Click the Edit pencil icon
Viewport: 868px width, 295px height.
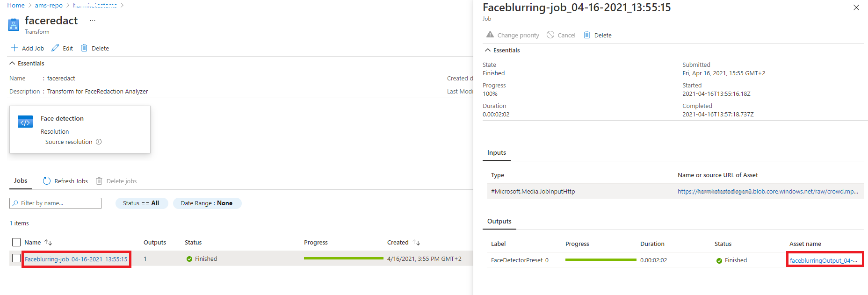pyautogui.click(x=55, y=48)
